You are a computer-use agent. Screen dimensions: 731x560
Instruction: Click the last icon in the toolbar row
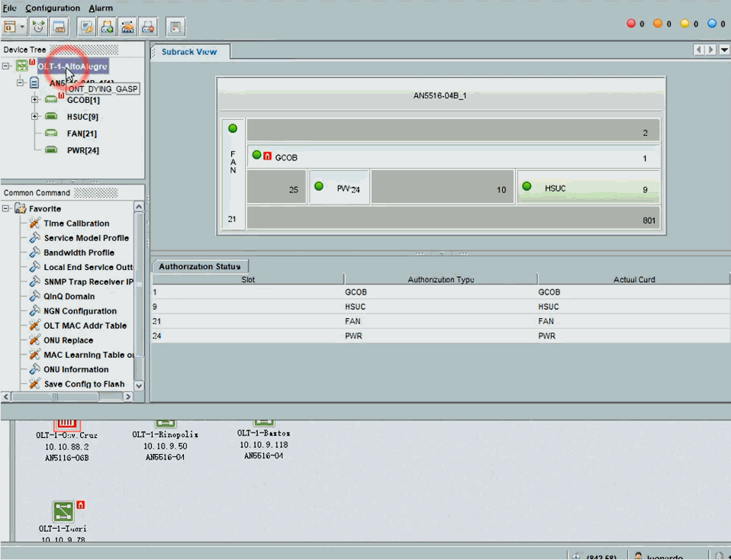[x=176, y=27]
